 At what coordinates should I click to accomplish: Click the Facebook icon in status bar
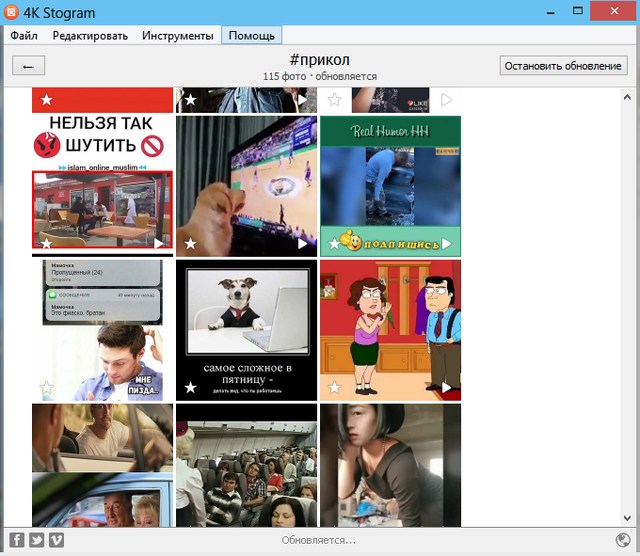click(17, 540)
